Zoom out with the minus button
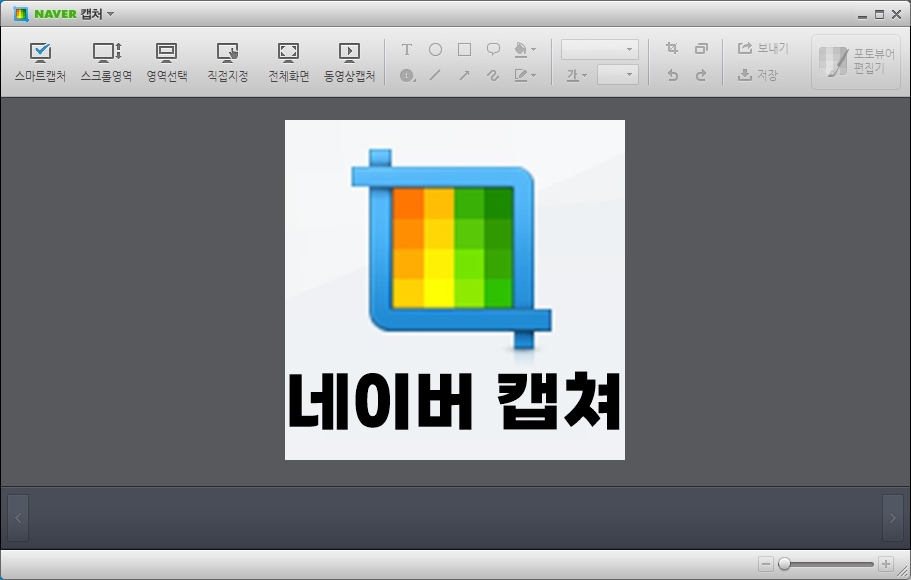The width and height of the screenshot is (911, 580). [766, 564]
